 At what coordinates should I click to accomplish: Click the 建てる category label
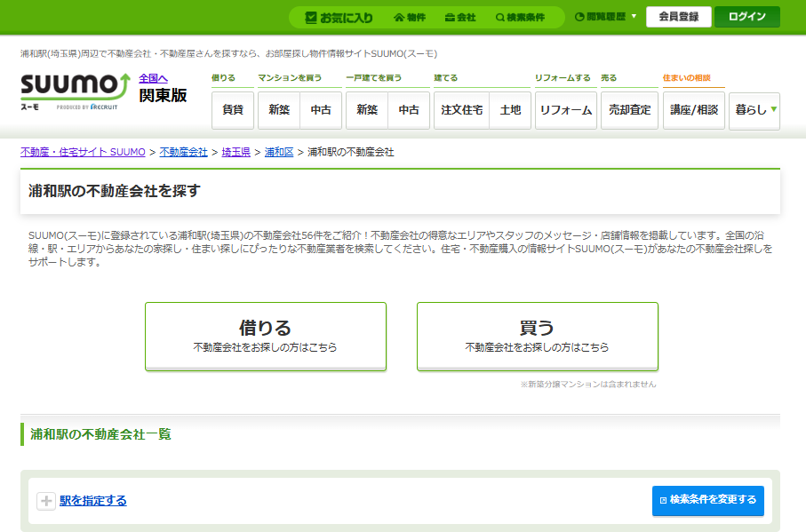point(446,78)
